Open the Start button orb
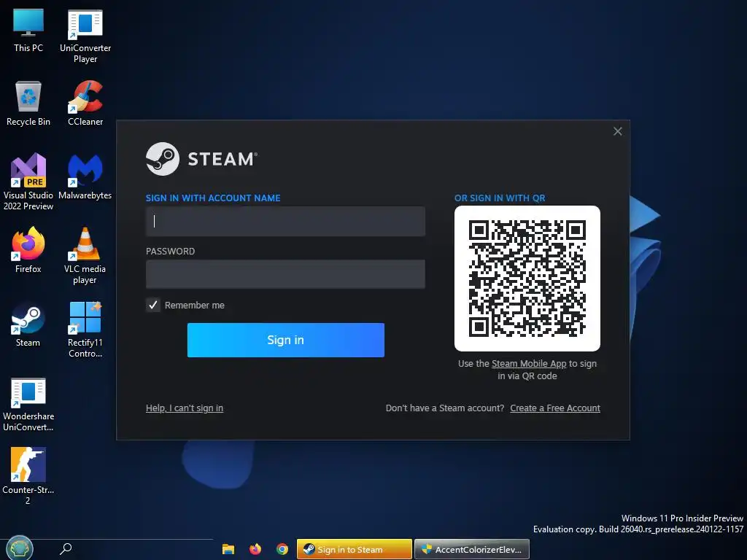Screen dimensions: 747x560 click(x=19, y=548)
